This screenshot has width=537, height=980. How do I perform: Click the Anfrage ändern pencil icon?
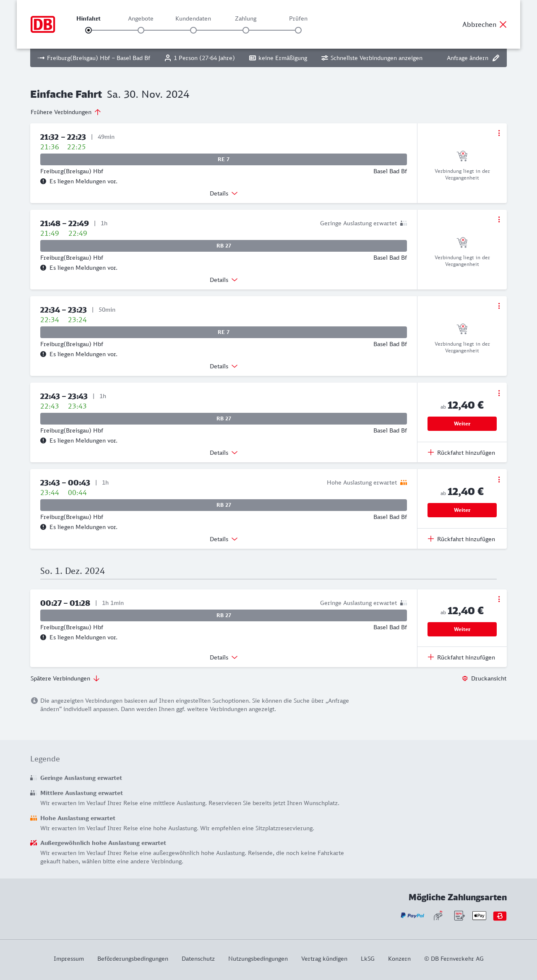[496, 58]
